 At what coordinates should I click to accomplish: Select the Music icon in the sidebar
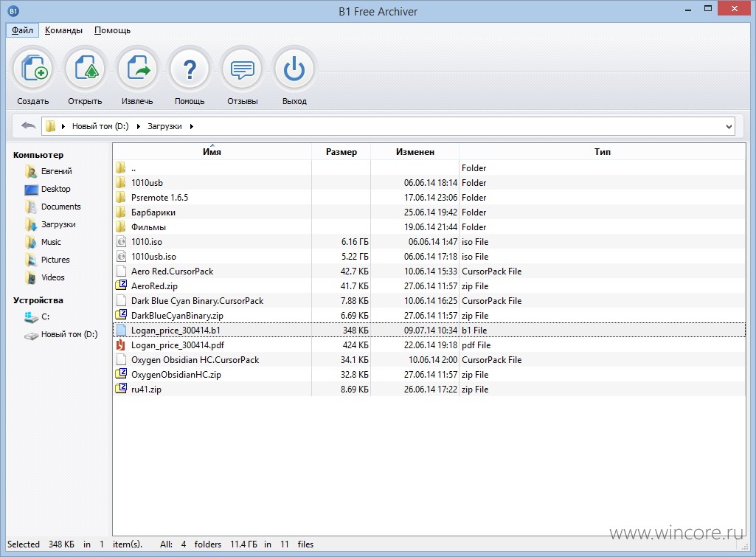30,242
